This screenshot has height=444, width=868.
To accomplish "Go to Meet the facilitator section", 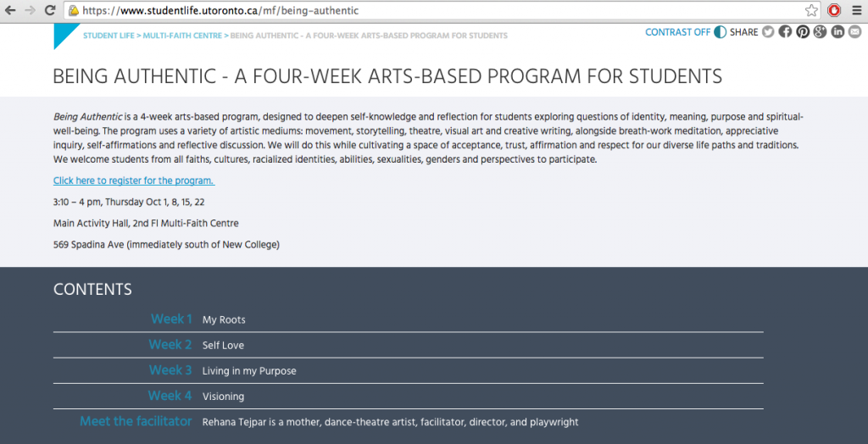I will coord(136,421).
